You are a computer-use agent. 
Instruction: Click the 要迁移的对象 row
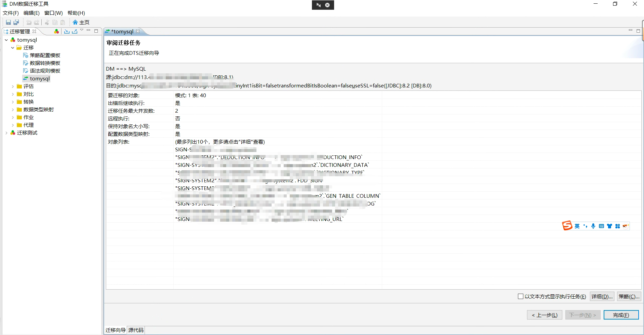click(373, 96)
